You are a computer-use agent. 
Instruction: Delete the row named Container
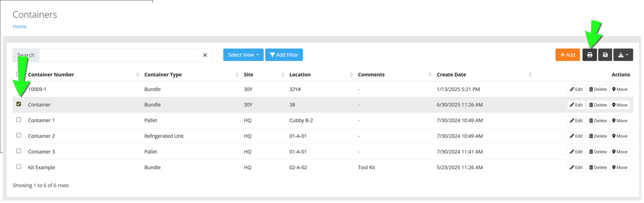pos(598,105)
